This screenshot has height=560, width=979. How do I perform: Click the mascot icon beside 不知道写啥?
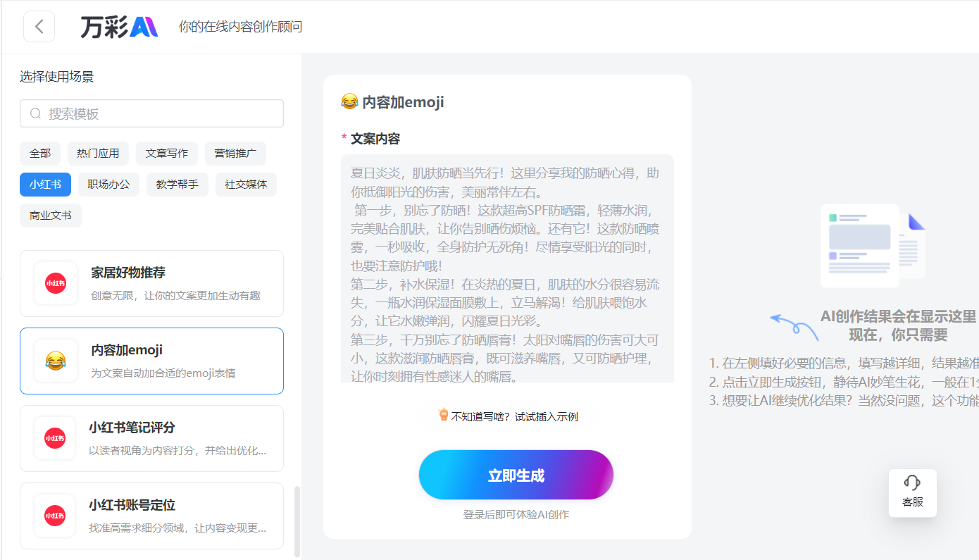point(444,415)
